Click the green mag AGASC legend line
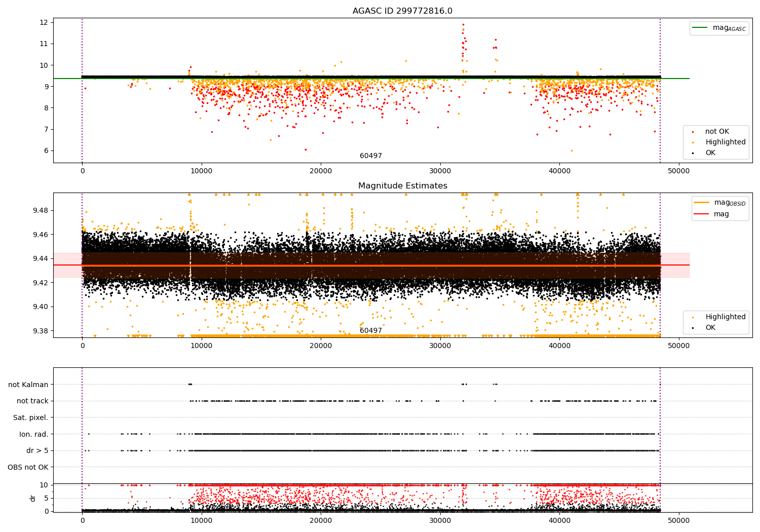 [700, 28]
